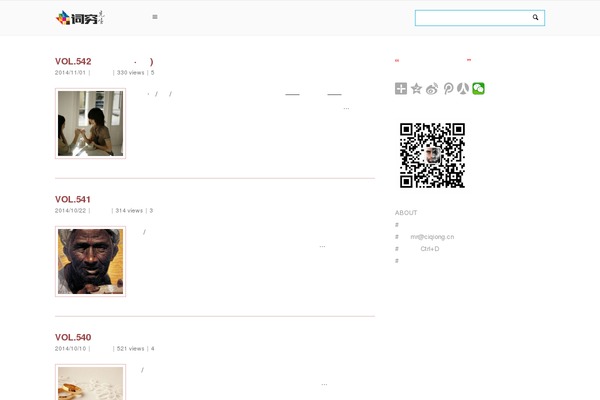Share via the green WeChat icon
The width and height of the screenshot is (600, 400).
click(478, 89)
